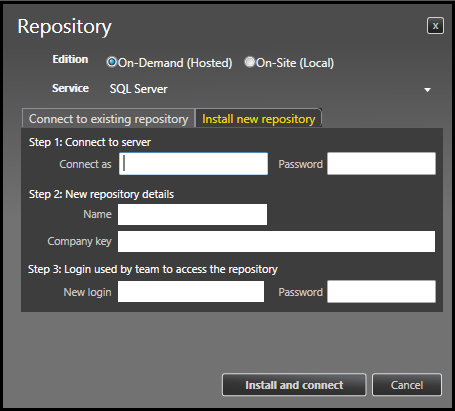This screenshot has width=455, height=411.
Task: Click the Repository dialog title
Action: point(64,27)
